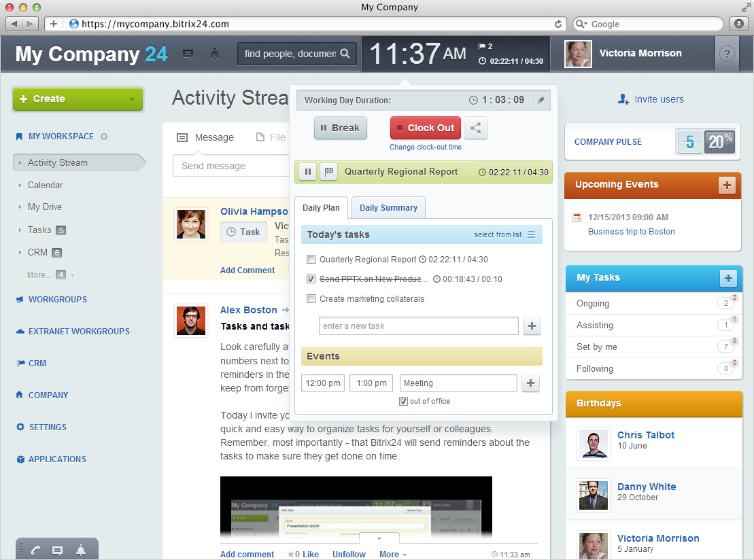
Task: Uncheck the Send PPTX task checkbox
Action: (x=311, y=279)
